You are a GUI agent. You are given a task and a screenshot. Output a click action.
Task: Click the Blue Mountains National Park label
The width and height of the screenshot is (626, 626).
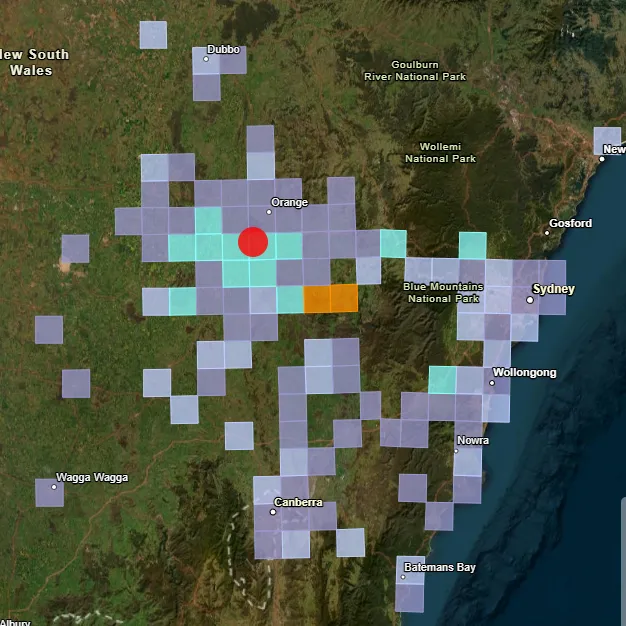[443, 293]
